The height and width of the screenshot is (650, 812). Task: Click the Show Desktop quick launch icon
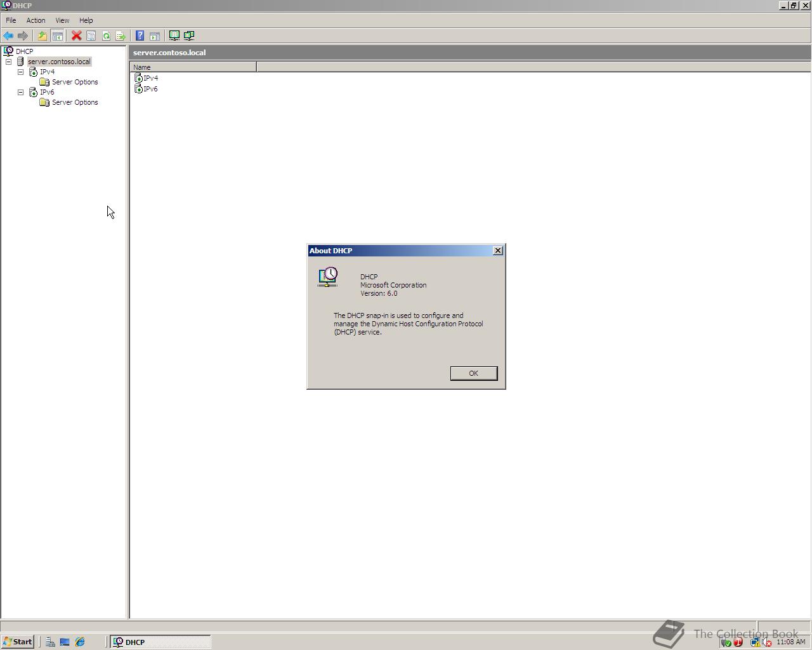click(65, 642)
